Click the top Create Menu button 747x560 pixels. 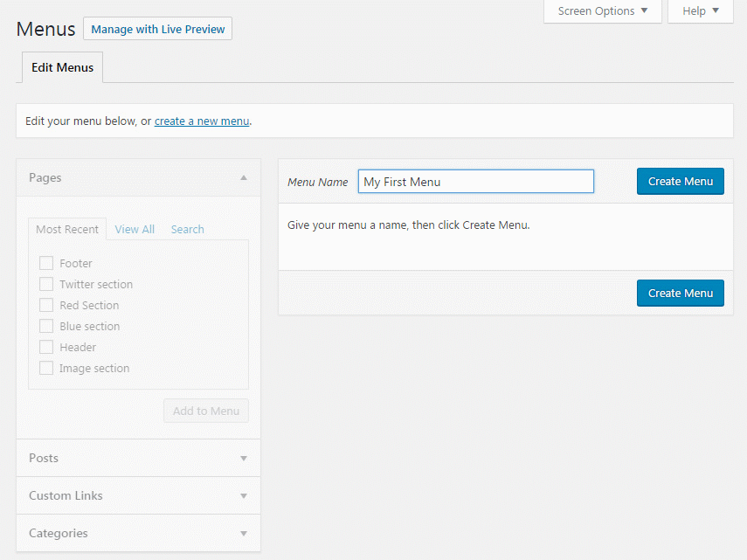(x=680, y=181)
